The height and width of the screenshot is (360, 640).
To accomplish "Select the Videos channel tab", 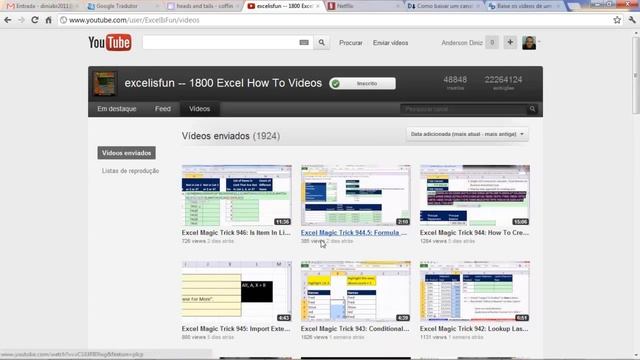I will point(200,109).
